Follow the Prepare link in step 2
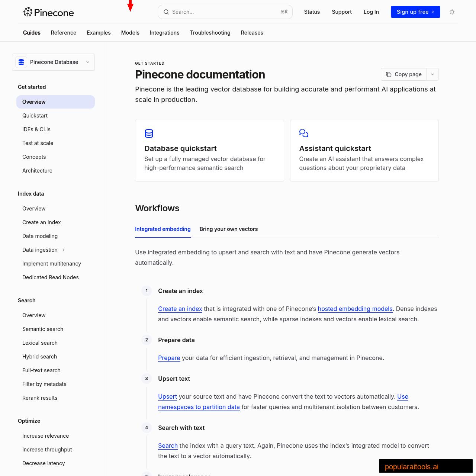The image size is (476, 476). pyautogui.click(x=169, y=358)
